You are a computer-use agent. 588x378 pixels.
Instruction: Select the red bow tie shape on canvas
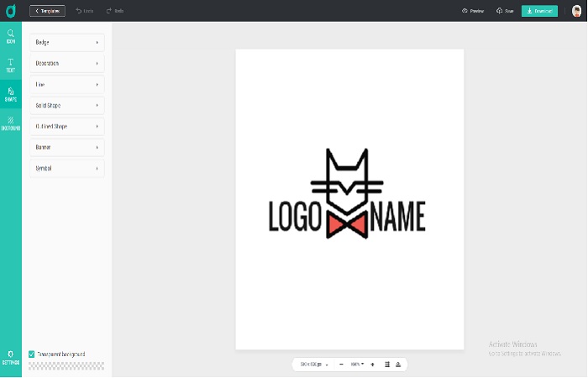click(x=347, y=225)
